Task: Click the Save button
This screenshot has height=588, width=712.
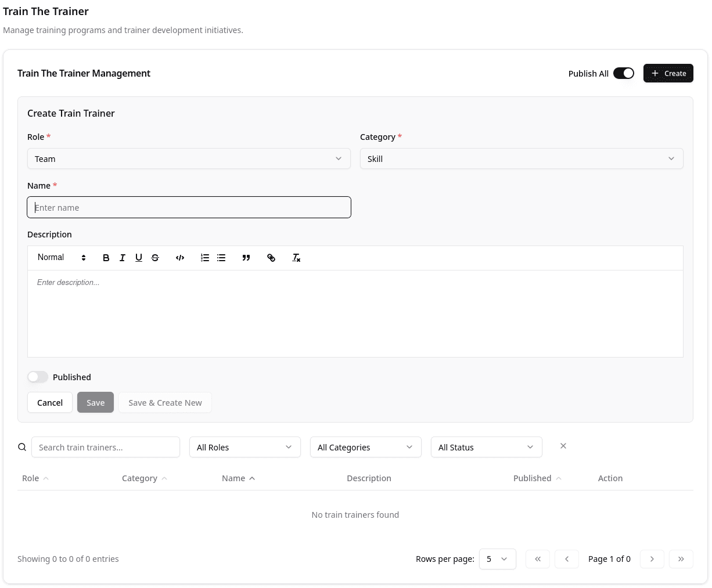Action: [95, 402]
